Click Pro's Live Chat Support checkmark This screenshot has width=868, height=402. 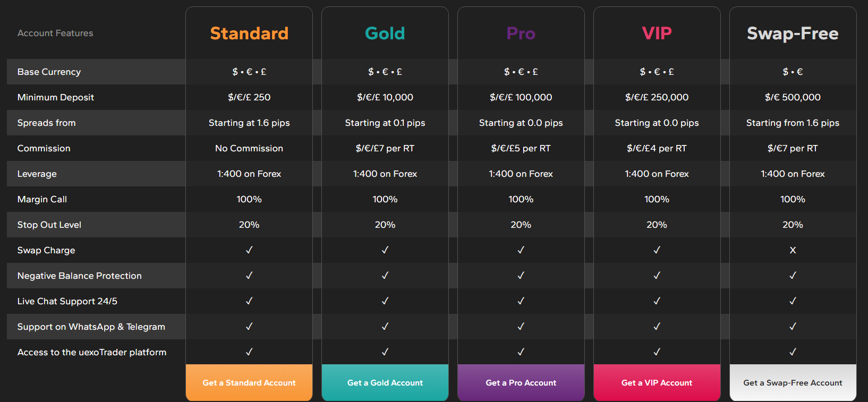pos(521,301)
